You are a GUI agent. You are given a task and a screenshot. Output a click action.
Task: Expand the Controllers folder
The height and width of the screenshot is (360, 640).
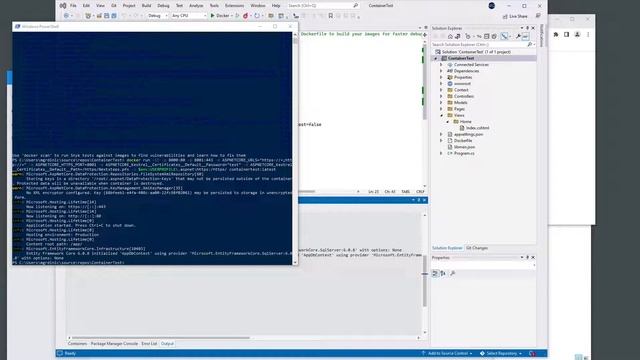[x=441, y=96]
